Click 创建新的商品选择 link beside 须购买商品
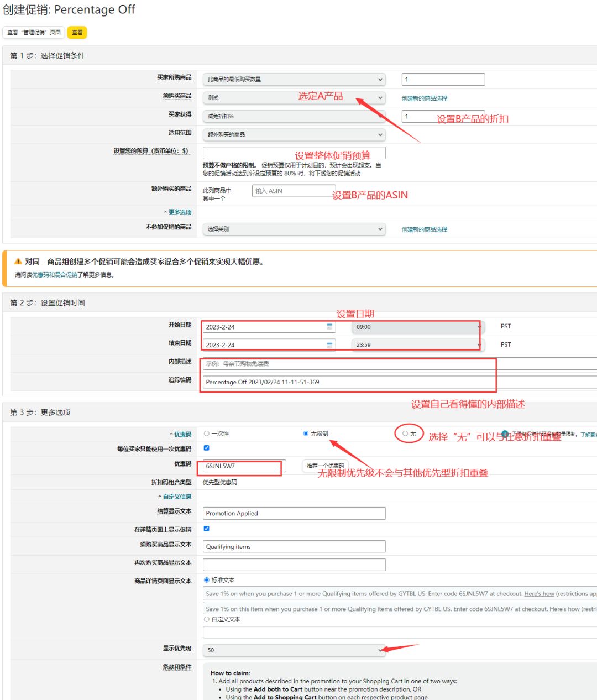Image resolution: width=597 pixels, height=700 pixels. tap(424, 98)
